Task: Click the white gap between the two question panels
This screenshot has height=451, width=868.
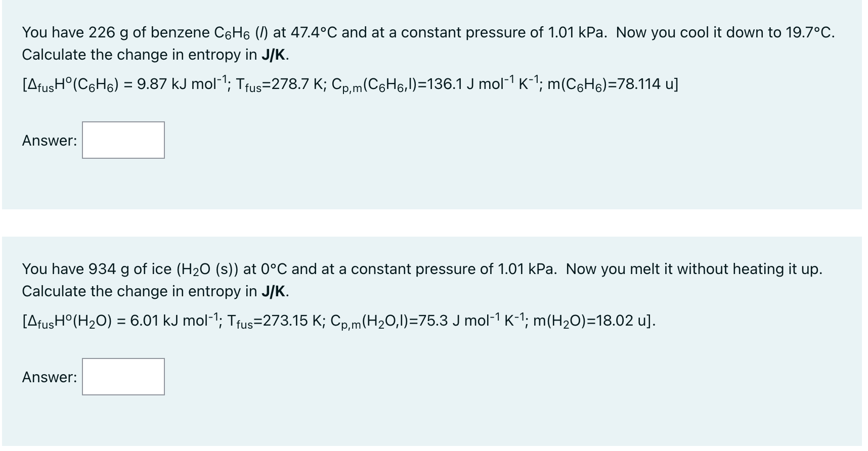Action: [x=432, y=223]
